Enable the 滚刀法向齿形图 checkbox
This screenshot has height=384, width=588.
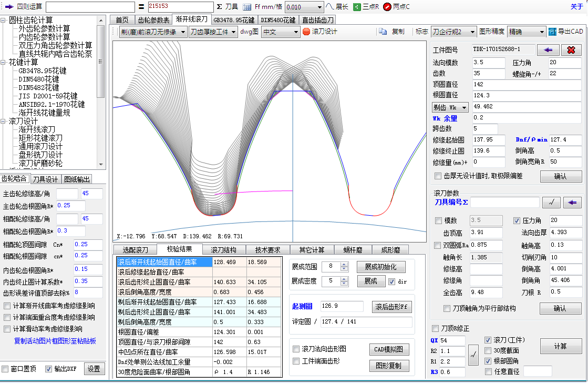[296, 349]
